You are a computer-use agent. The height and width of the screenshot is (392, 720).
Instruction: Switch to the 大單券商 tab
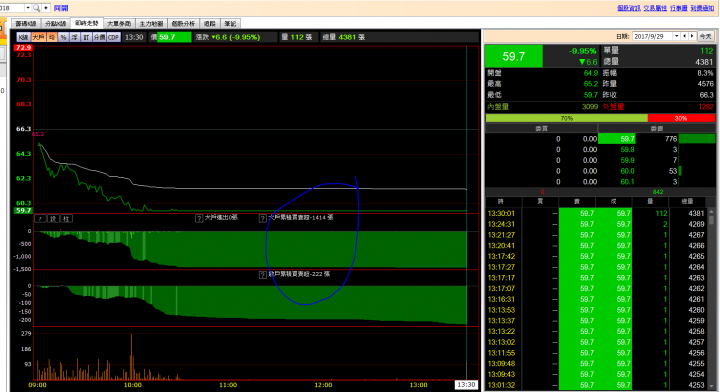(119, 23)
